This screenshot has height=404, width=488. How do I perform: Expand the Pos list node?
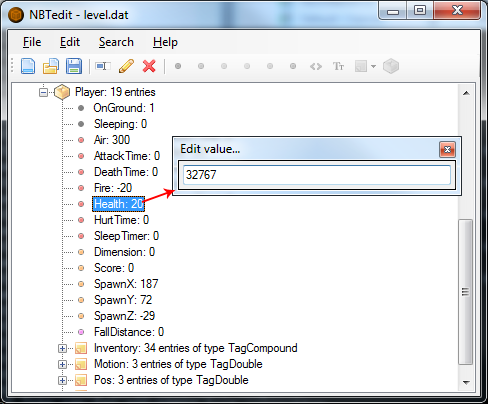pos(62,380)
